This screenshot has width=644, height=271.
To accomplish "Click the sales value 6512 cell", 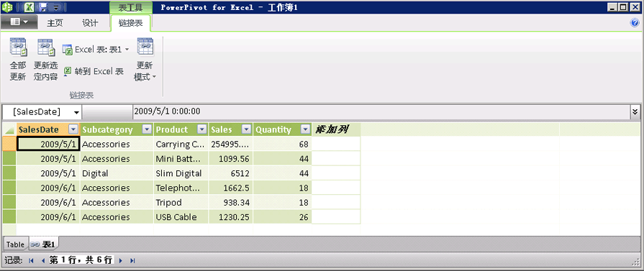I will 231,173.
